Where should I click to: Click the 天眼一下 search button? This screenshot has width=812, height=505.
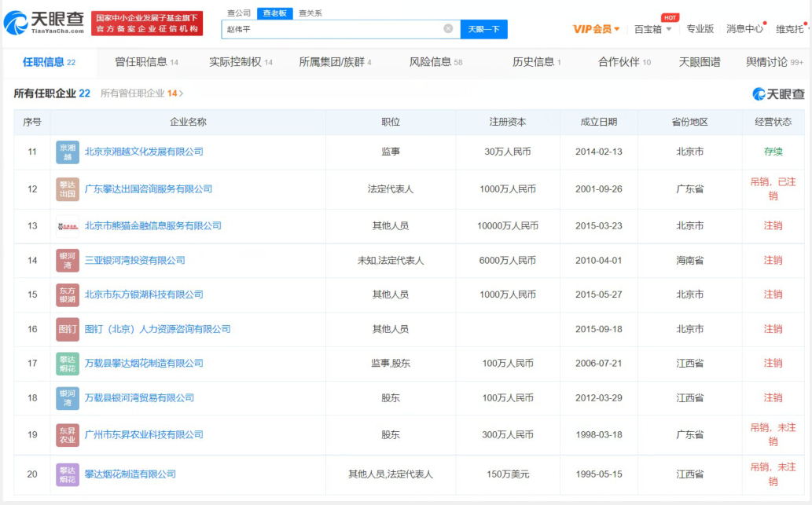pyautogui.click(x=483, y=29)
